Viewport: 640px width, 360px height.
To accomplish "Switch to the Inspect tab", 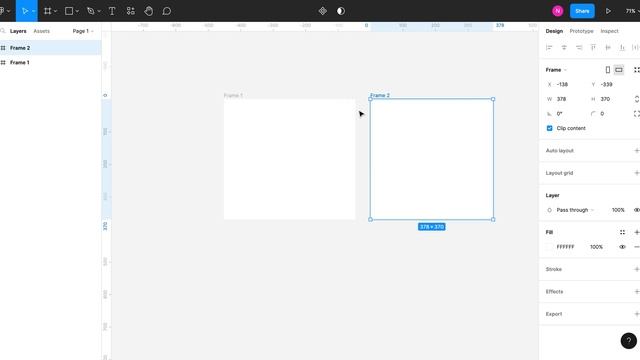I will tap(609, 31).
